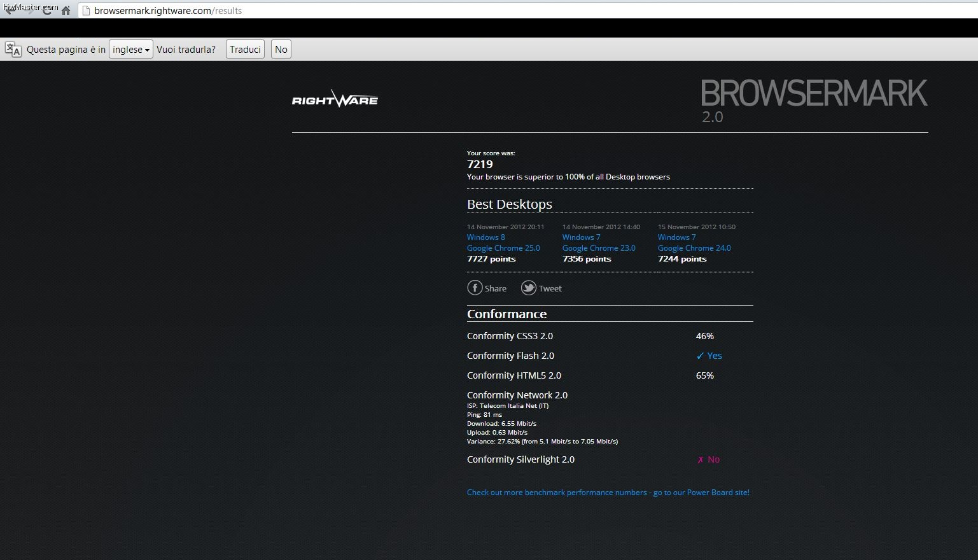The width and height of the screenshot is (978, 560).
Task: Click the '7727 points' text
Action: coord(491,259)
